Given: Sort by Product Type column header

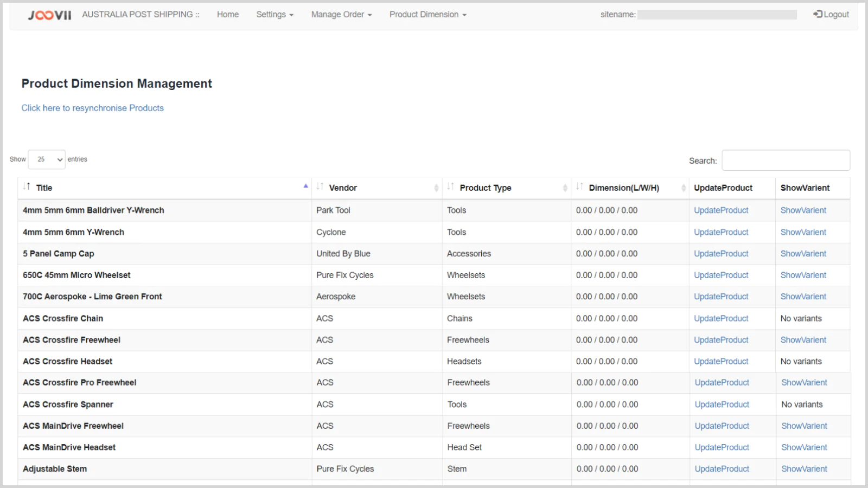Looking at the screenshot, I should click(x=485, y=188).
